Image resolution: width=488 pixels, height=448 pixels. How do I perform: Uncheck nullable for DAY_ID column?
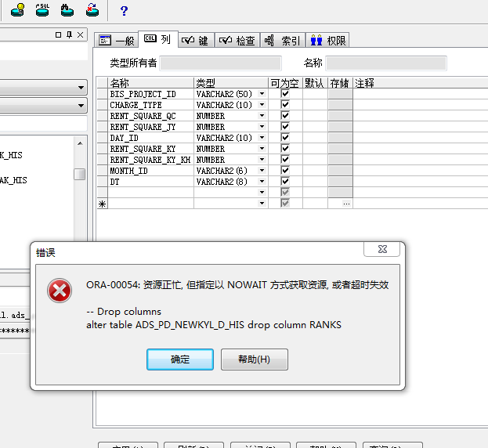(285, 138)
